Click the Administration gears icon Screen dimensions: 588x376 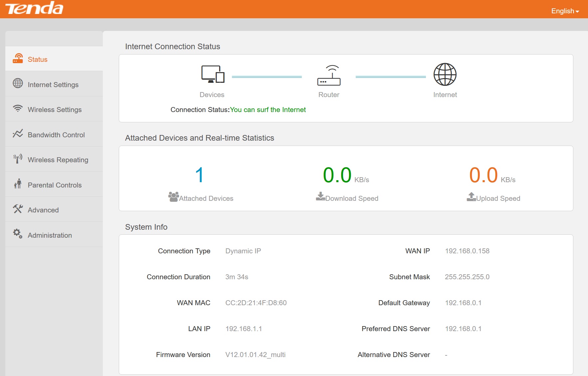pos(18,234)
